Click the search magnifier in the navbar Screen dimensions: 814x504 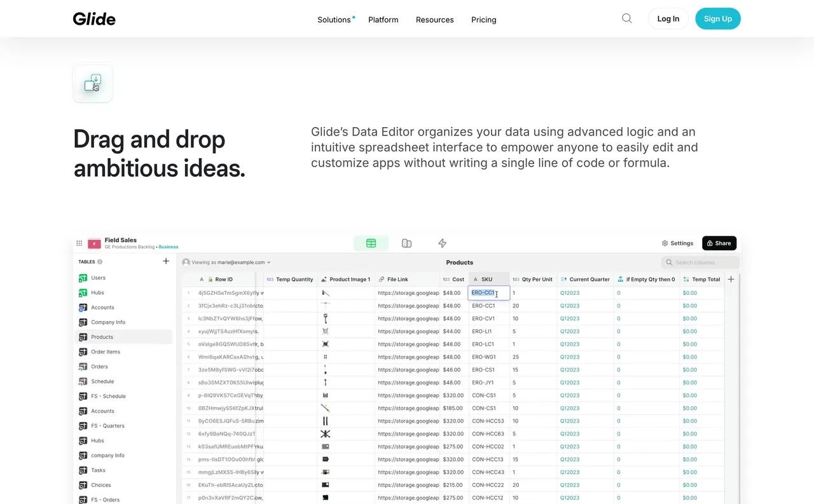tap(626, 18)
